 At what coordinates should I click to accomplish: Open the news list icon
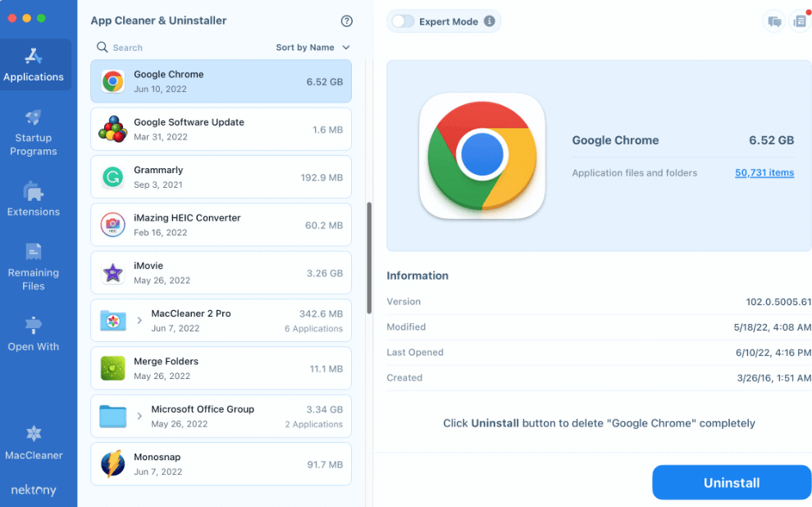point(800,22)
